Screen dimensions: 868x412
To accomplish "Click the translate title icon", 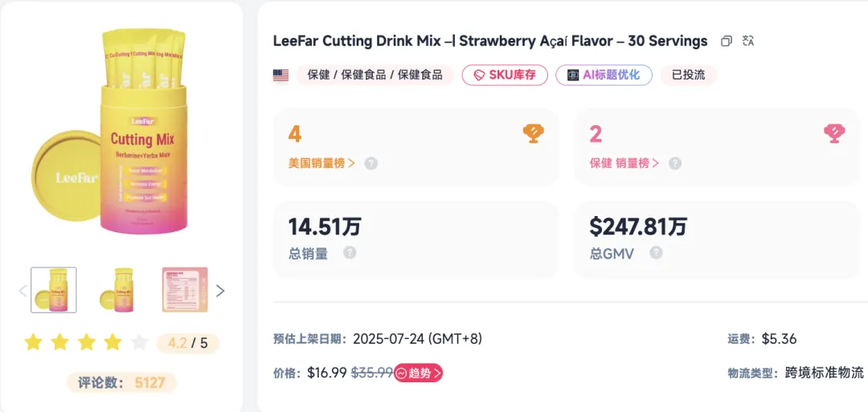I will click(x=748, y=41).
